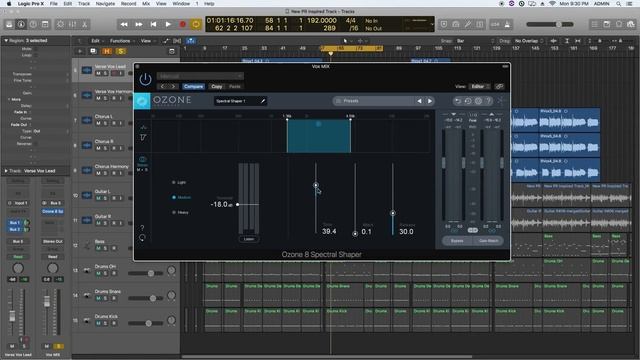Rename module via pencil icon beside Spectral Shaper 1

(x=263, y=101)
